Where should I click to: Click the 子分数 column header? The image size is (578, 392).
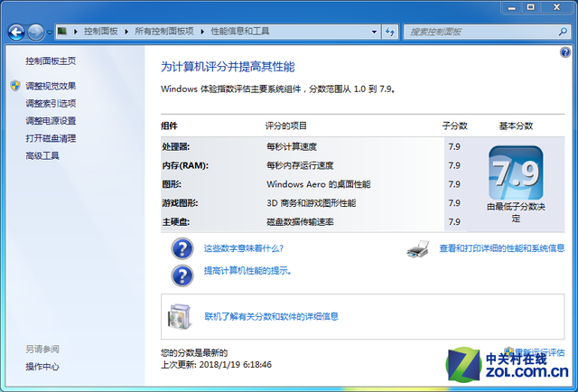[455, 126]
